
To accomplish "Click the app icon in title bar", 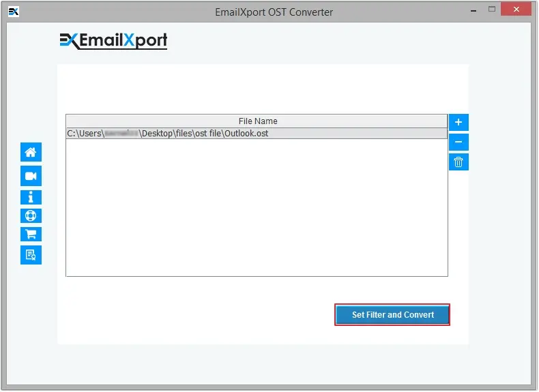I will [13, 12].
